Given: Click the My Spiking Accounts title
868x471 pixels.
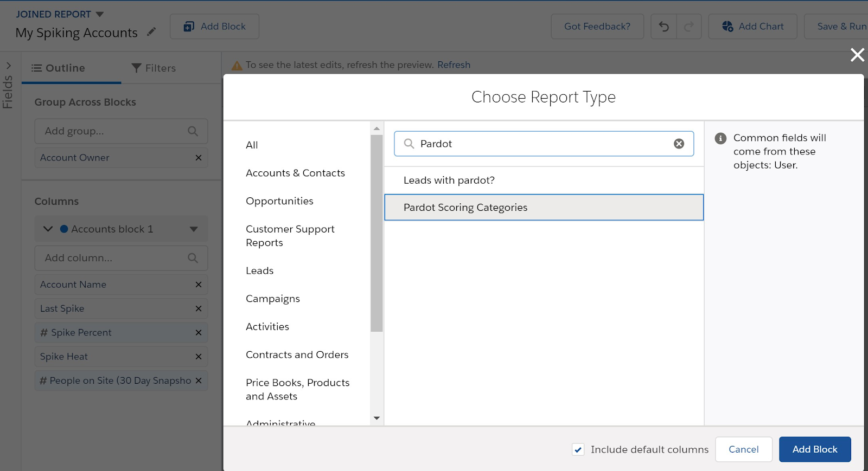Looking at the screenshot, I should 76,33.
